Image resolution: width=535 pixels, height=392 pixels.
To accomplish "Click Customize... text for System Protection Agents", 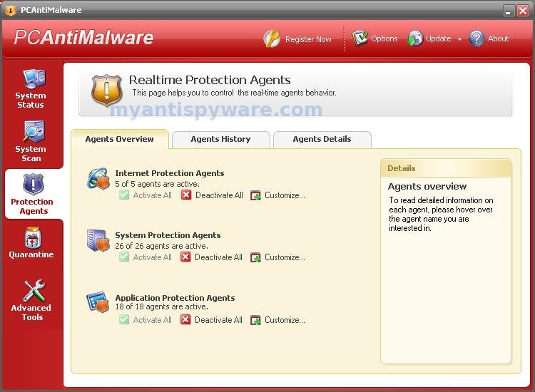I will (x=285, y=257).
